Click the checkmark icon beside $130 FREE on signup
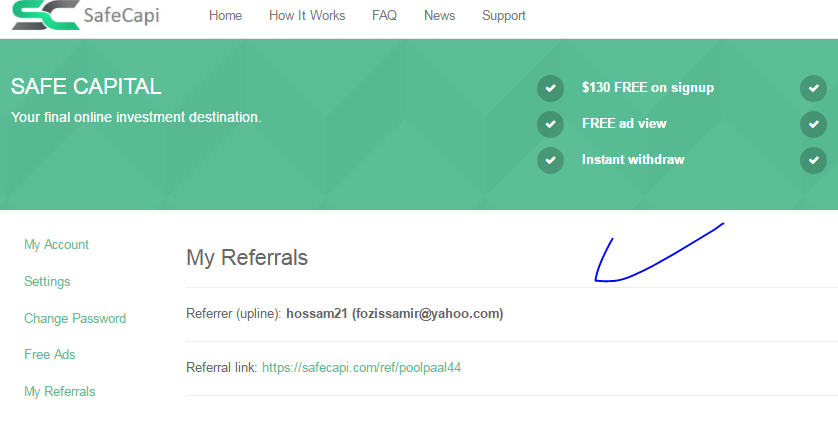 pyautogui.click(x=550, y=88)
